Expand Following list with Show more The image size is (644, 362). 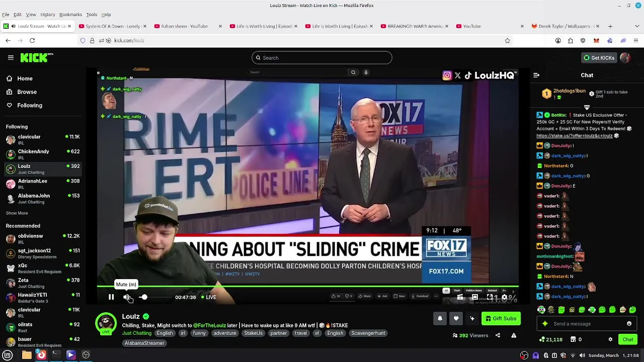[x=17, y=213]
